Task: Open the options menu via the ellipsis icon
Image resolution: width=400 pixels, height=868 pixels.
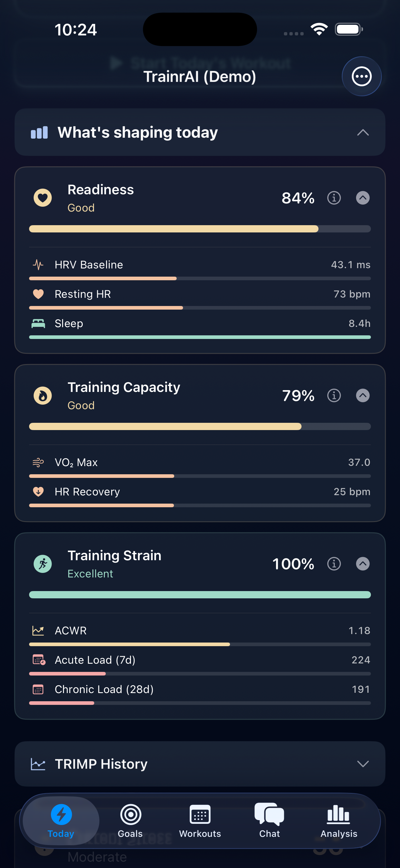Action: point(361,76)
